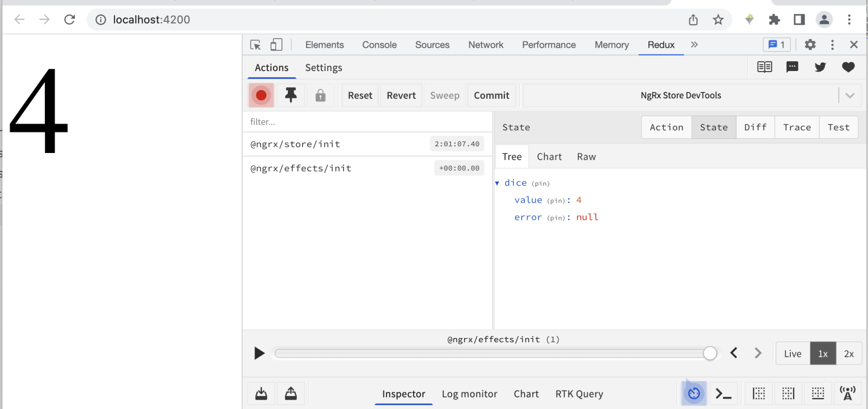Viewport: 868px width, 409px height.
Task: Click the Commit button
Action: point(491,95)
